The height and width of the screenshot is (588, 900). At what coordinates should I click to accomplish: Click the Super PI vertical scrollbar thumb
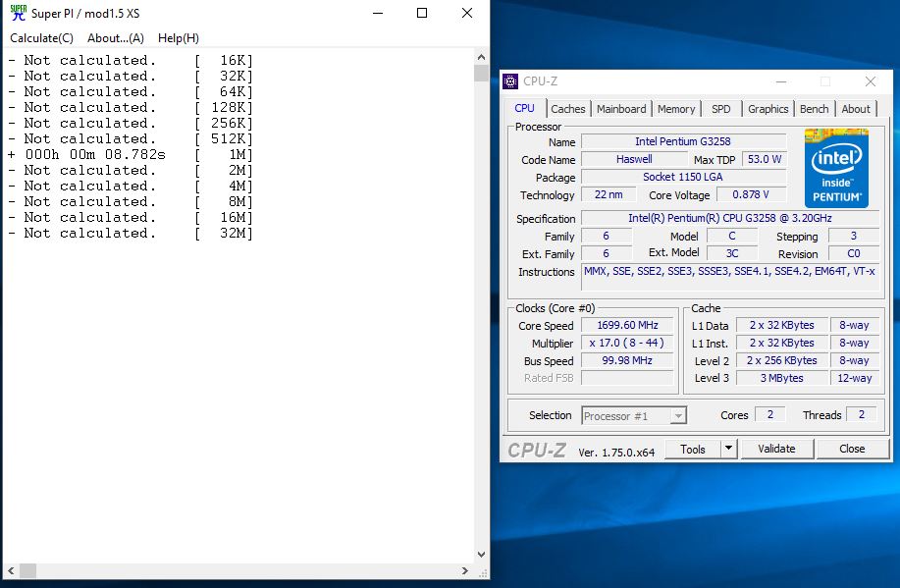point(481,73)
